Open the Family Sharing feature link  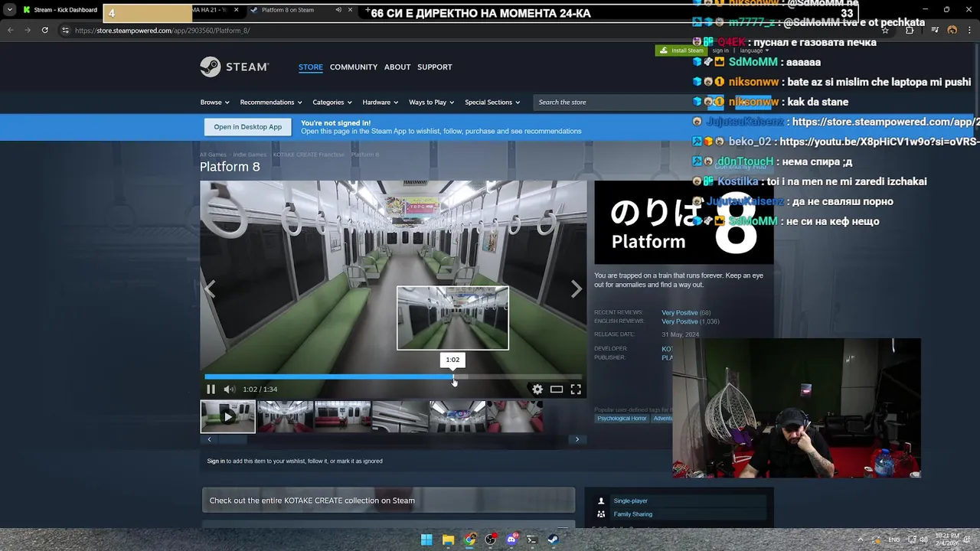point(633,515)
